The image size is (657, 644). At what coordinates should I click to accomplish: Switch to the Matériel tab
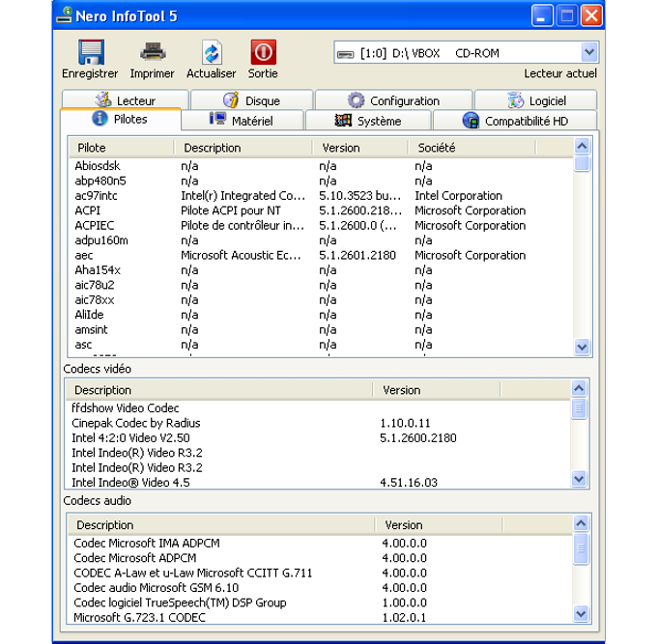[x=243, y=121]
